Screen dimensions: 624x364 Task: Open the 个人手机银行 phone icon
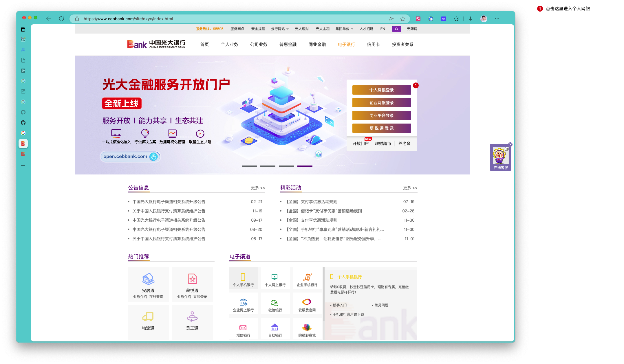243,277
